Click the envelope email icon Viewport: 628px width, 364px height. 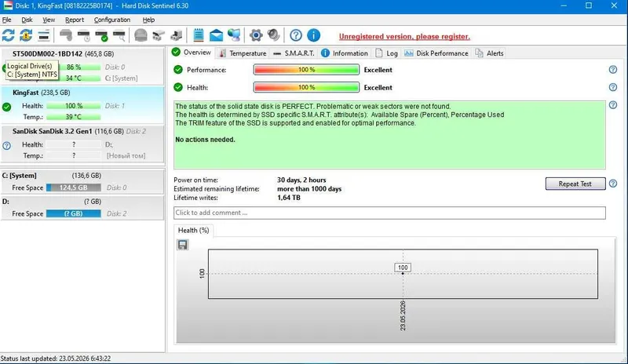point(217,35)
